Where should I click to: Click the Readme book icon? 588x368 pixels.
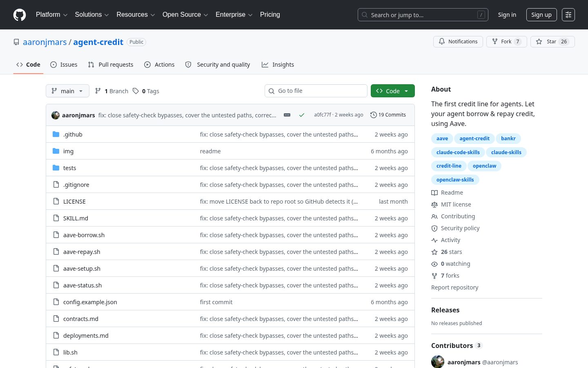[x=434, y=193]
